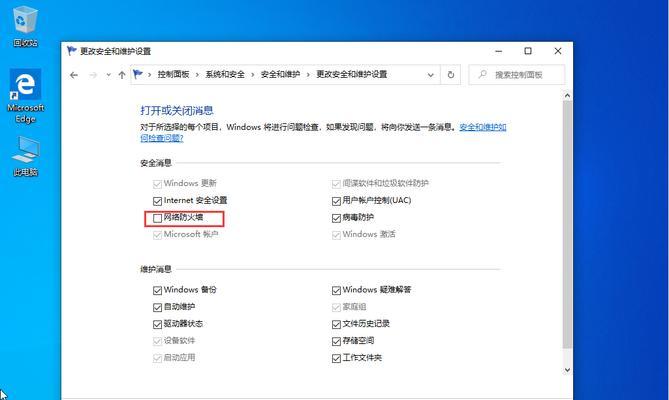Click the forward navigation arrow

coord(93,75)
